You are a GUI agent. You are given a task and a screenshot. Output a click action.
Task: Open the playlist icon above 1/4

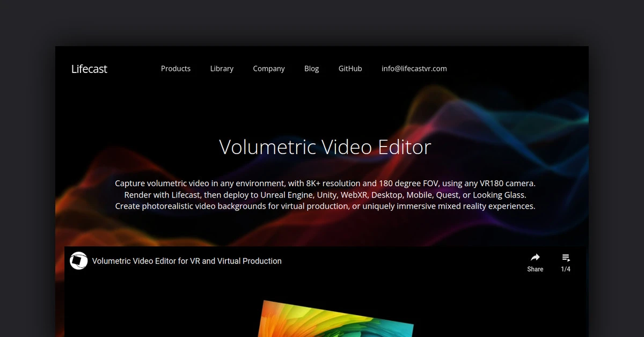coord(566,258)
